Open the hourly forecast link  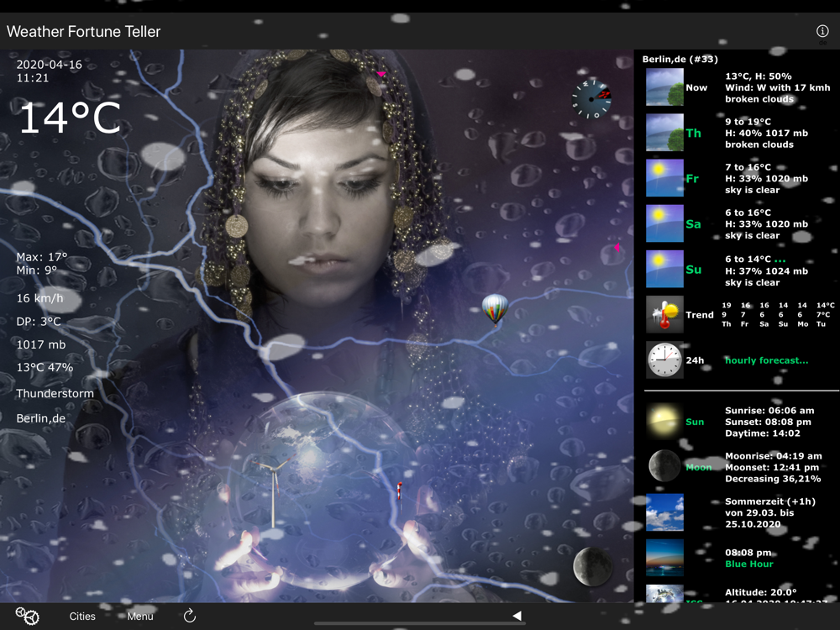pyautogui.click(x=767, y=360)
